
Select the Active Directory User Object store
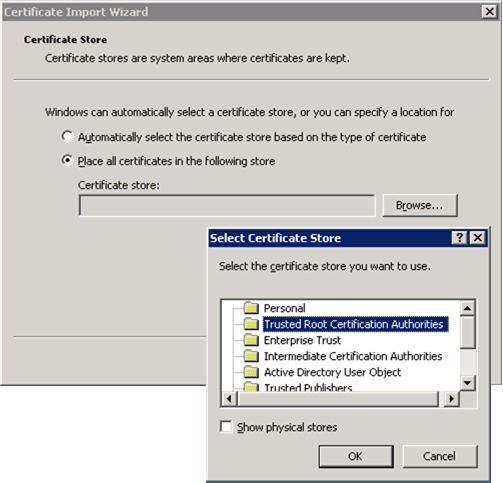tap(332, 372)
